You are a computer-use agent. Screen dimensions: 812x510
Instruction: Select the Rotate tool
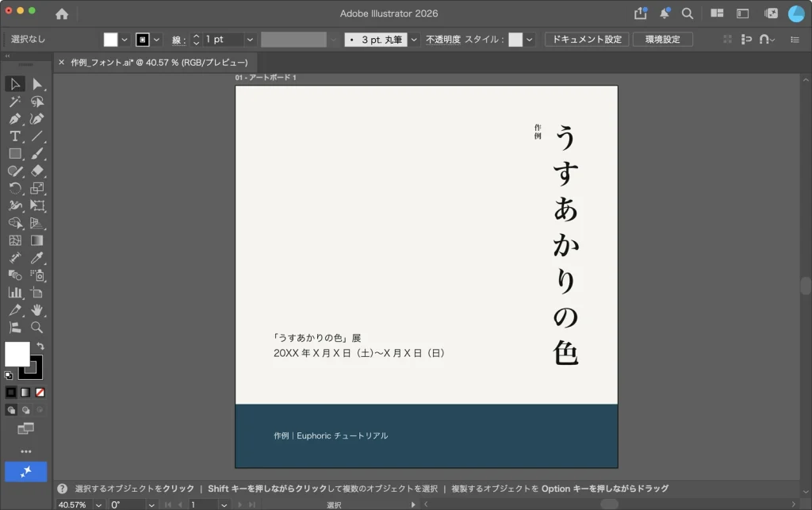click(x=15, y=189)
